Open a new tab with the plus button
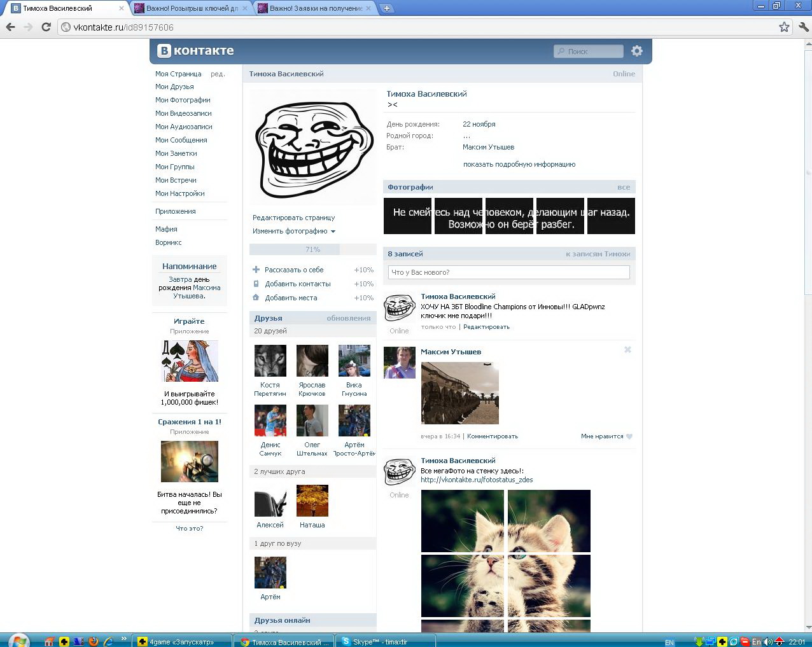This screenshot has width=812, height=647. (x=386, y=8)
